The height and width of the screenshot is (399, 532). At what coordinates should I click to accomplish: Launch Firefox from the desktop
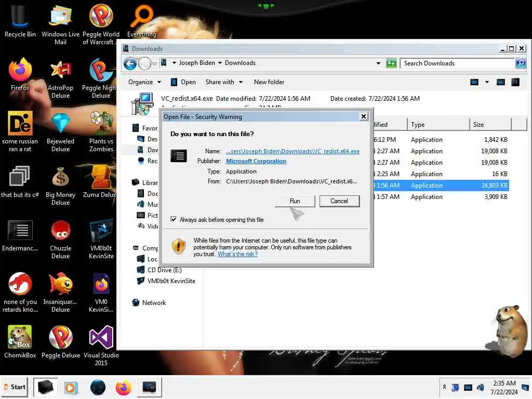click(x=20, y=74)
